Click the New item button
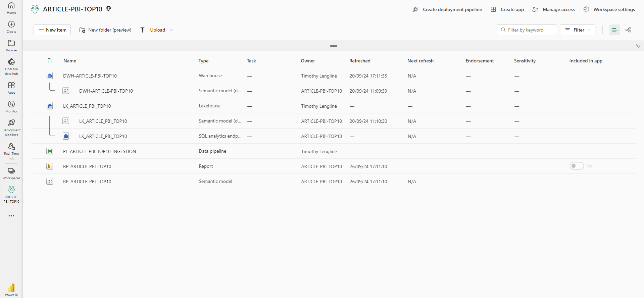Viewport: 644px width, 298px height. coord(52,30)
